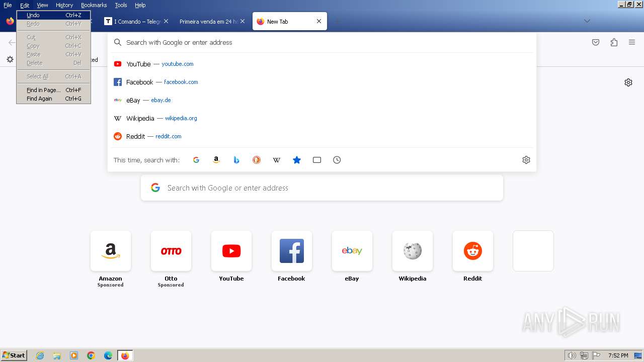Focus the page Google search box

[322, 188]
